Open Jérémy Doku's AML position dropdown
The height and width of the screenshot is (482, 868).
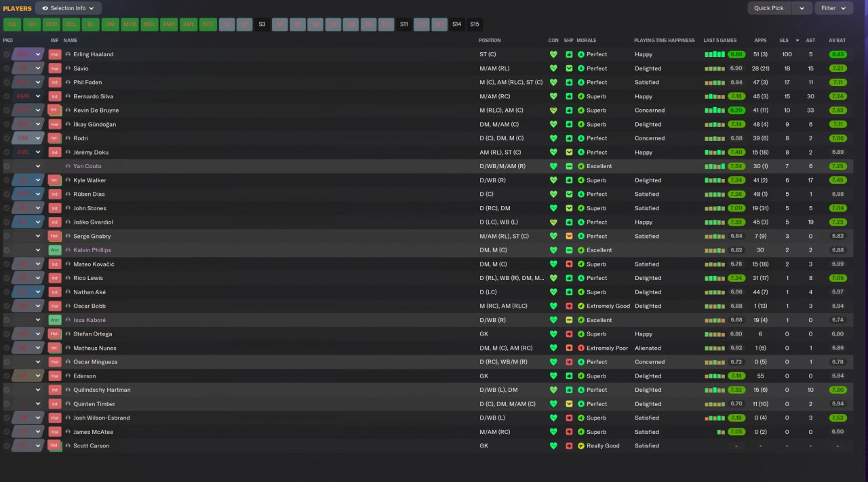(x=28, y=153)
